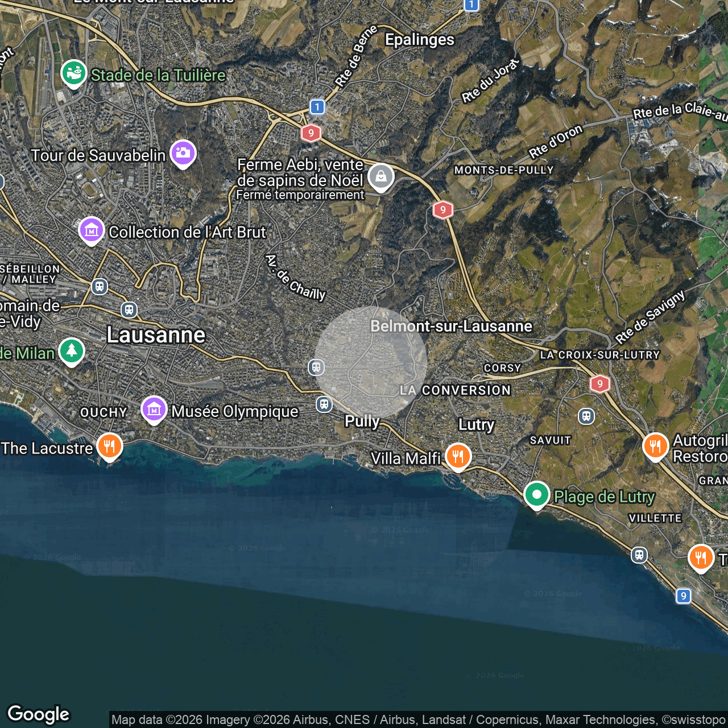Screen dimensions: 728x728
Task: Click the green tree park pin near Milan
Action: pos(72,351)
